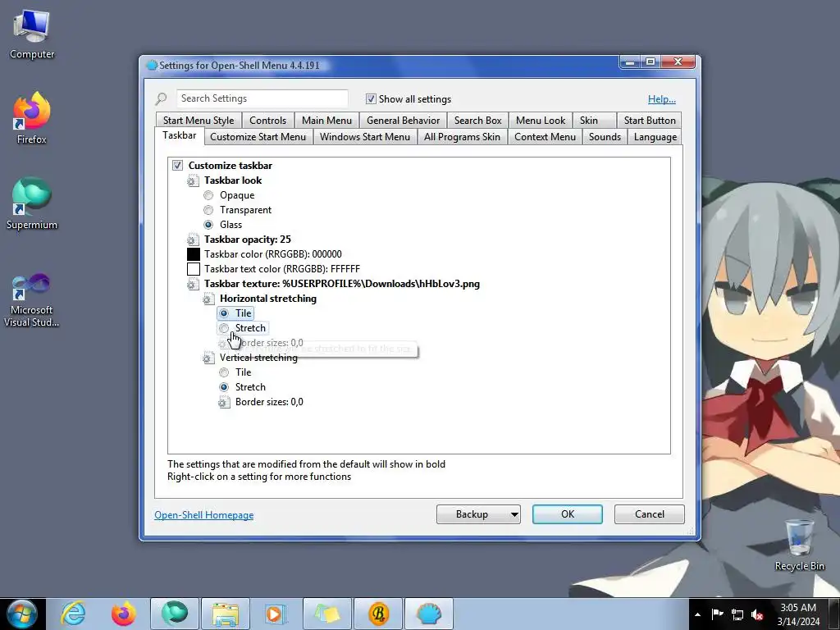Open the Menu Look tab
Viewport: 840px width, 630px height.
coord(541,121)
